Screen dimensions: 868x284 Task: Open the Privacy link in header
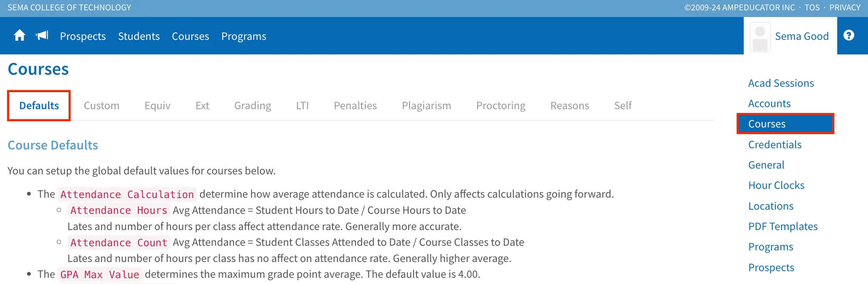845,8
